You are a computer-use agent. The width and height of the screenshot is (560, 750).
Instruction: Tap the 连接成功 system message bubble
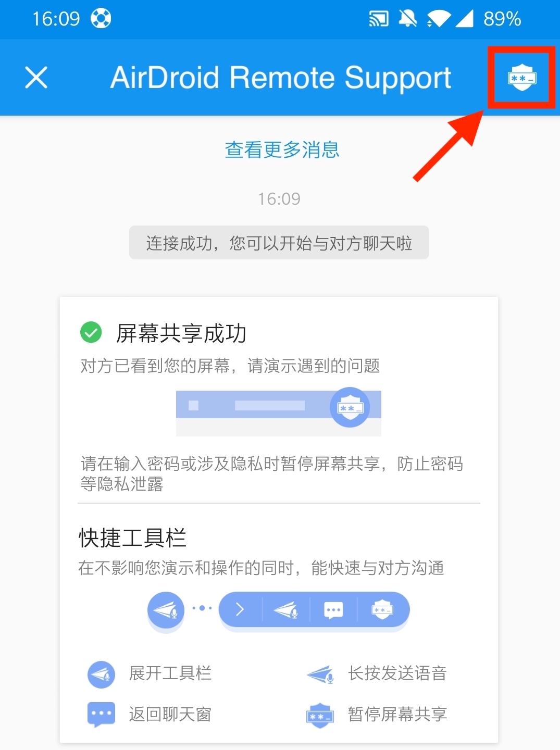click(x=279, y=243)
